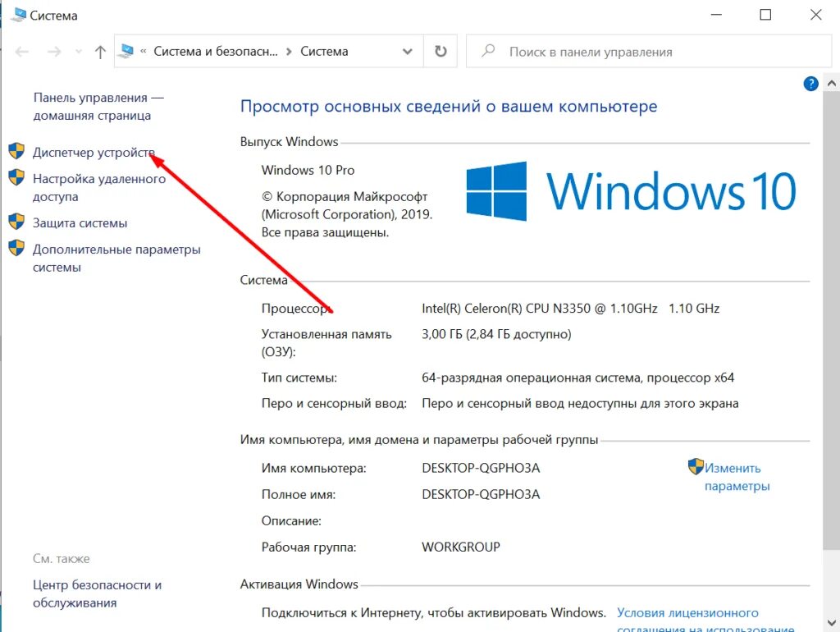This screenshot has height=632, width=840.
Task: Click shield icon beside Изменить параметры
Action: coord(696,466)
